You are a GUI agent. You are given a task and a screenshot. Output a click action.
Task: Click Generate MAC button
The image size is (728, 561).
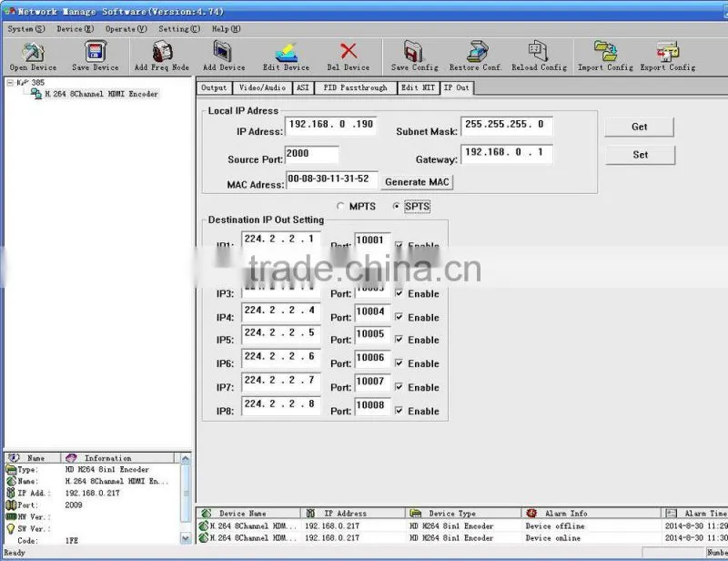coord(417,182)
